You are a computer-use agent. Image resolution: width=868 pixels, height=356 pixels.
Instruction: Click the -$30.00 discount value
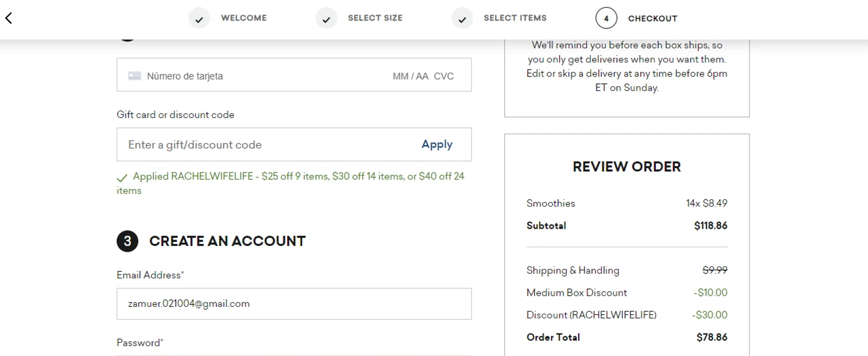pyautogui.click(x=709, y=315)
